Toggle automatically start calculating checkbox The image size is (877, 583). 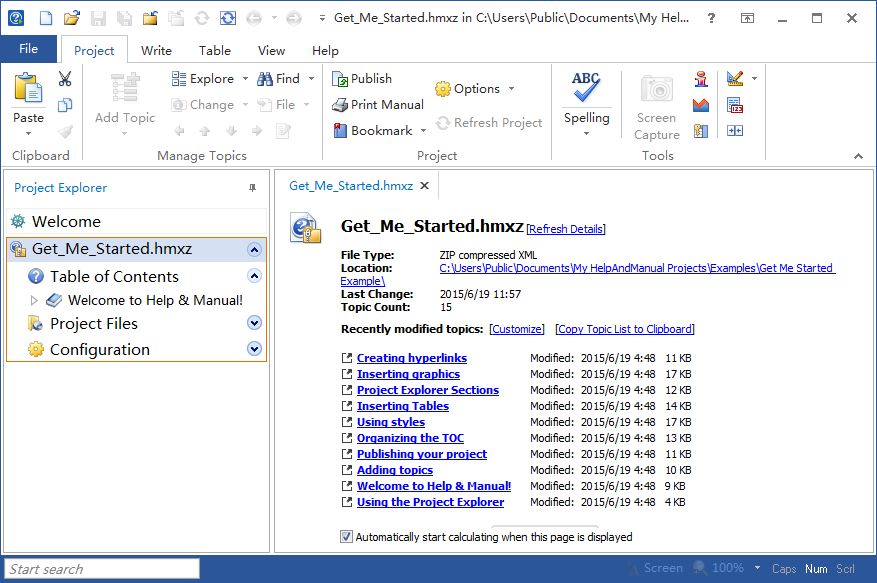pos(346,537)
